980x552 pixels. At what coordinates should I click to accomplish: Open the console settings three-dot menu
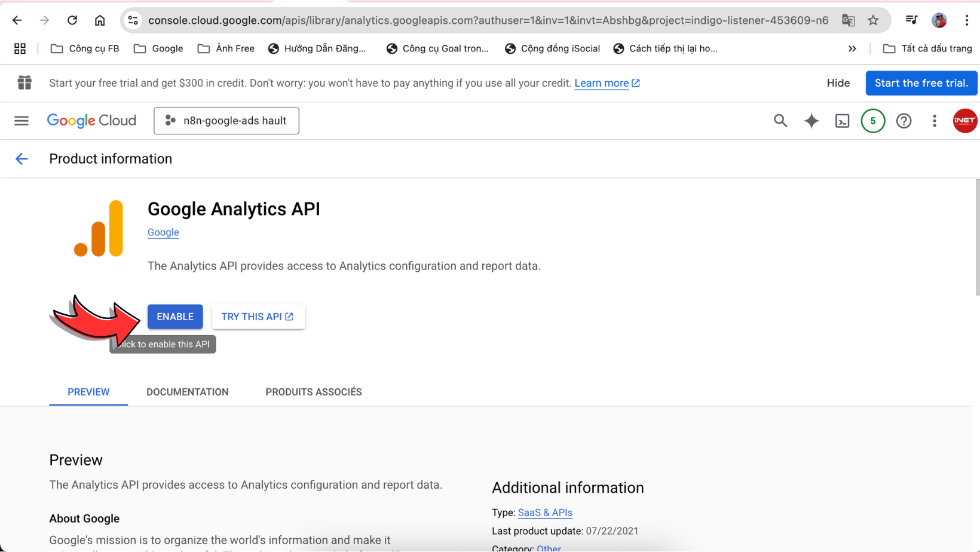click(x=935, y=121)
